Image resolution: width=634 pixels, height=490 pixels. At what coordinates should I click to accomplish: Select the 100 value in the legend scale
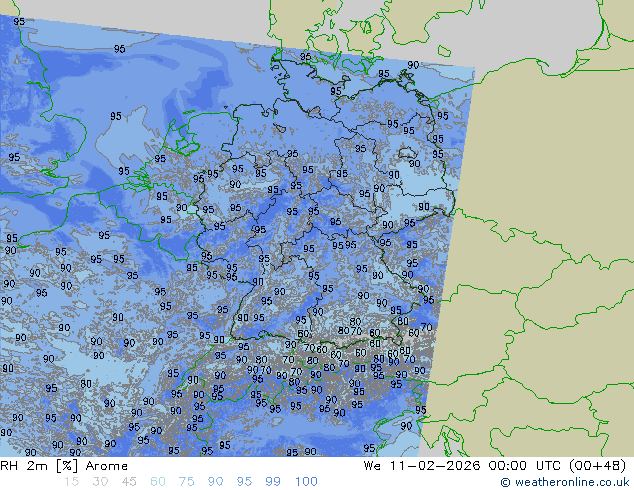pyautogui.click(x=306, y=482)
